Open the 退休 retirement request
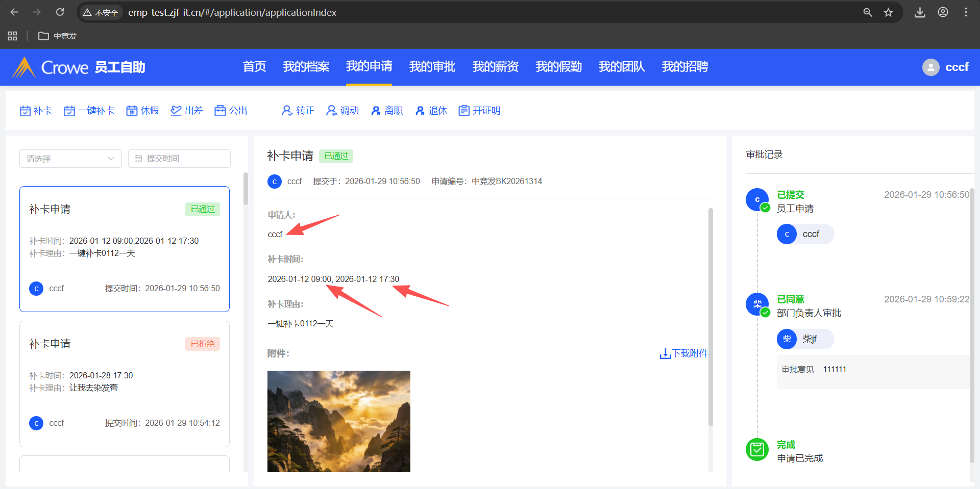Viewport: 980px width, 489px height. pos(431,111)
